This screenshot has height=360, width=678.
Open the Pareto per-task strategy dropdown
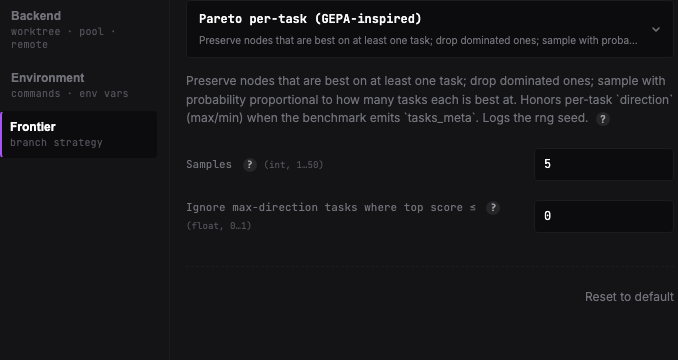pos(430,29)
